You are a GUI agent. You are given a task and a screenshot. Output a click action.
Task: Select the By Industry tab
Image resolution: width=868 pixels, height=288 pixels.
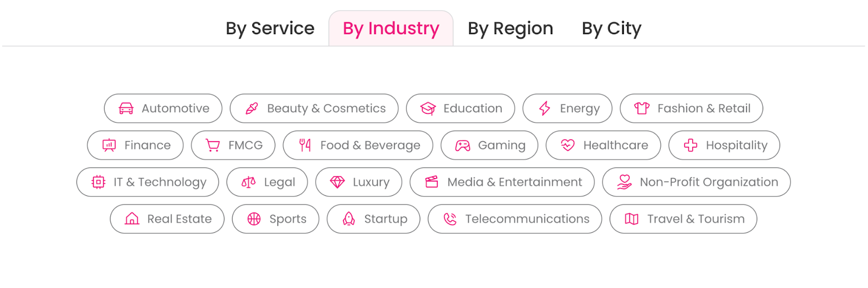[x=391, y=28]
